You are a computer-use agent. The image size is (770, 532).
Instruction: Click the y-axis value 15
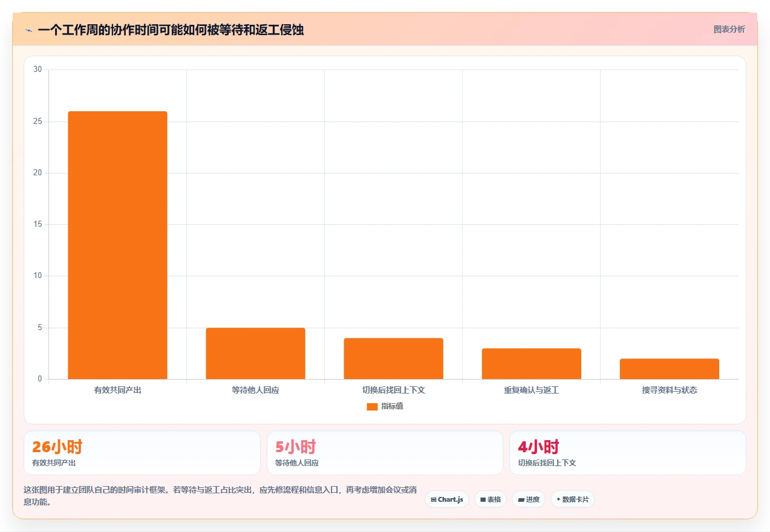[x=38, y=224]
